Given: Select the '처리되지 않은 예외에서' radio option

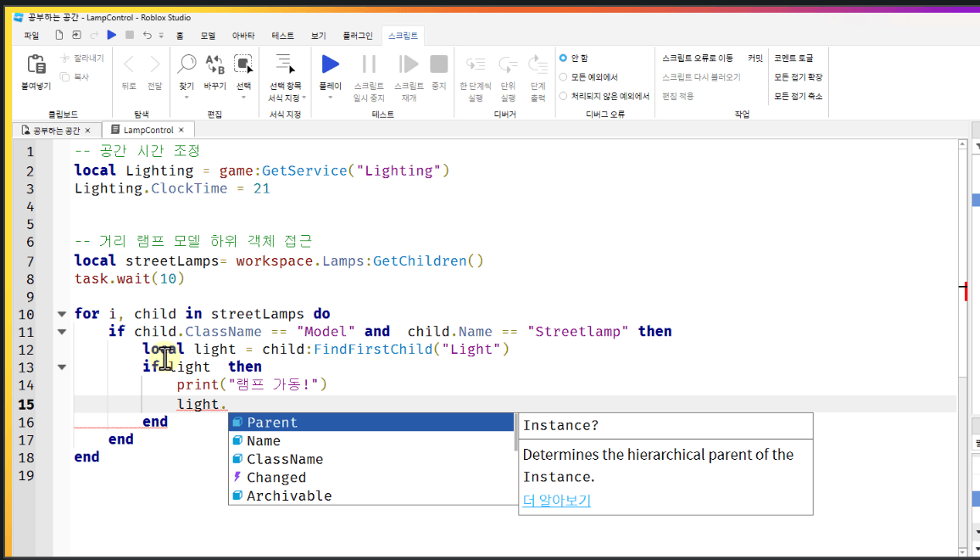Looking at the screenshot, I should [563, 96].
